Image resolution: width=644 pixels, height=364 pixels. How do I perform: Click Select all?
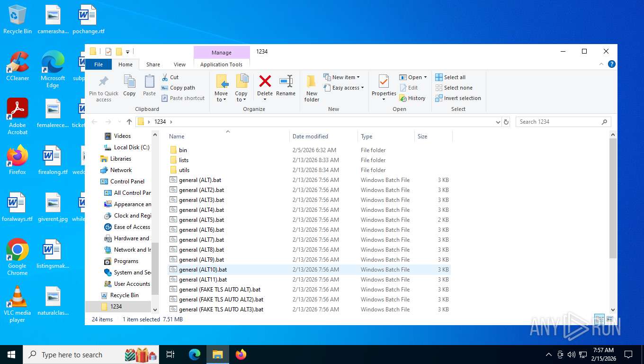[x=450, y=77]
